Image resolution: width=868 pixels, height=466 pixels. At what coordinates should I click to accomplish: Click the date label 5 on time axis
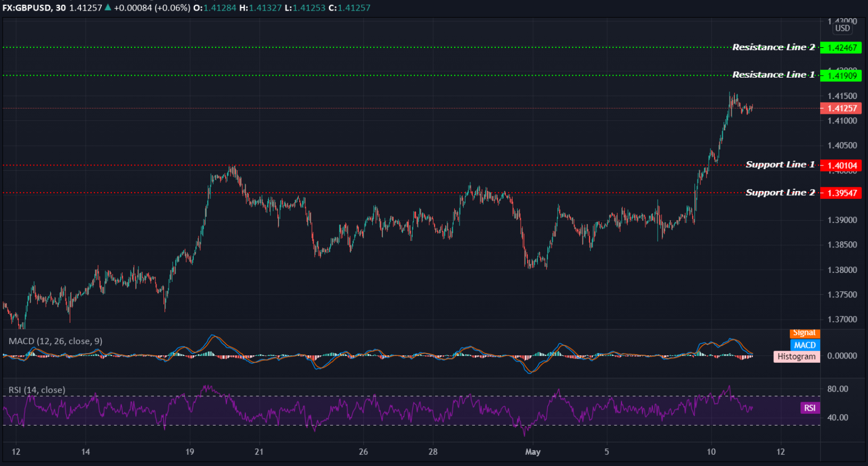(607, 452)
